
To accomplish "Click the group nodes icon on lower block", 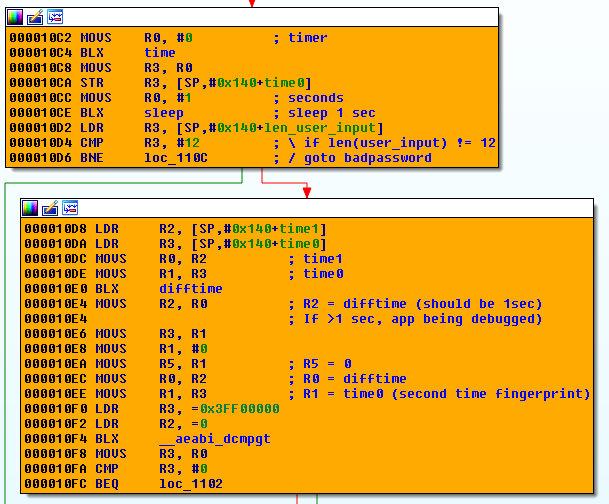I will 70,208.
